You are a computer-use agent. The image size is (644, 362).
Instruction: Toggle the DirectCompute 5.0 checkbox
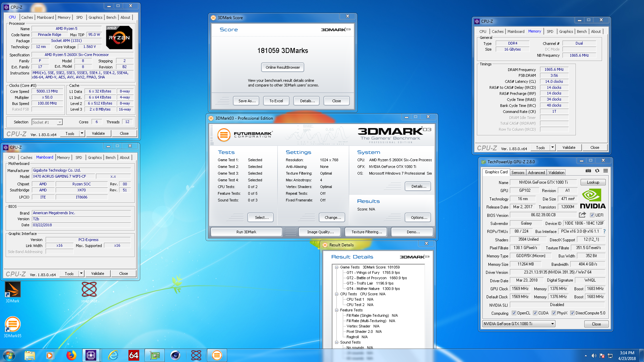point(572,313)
